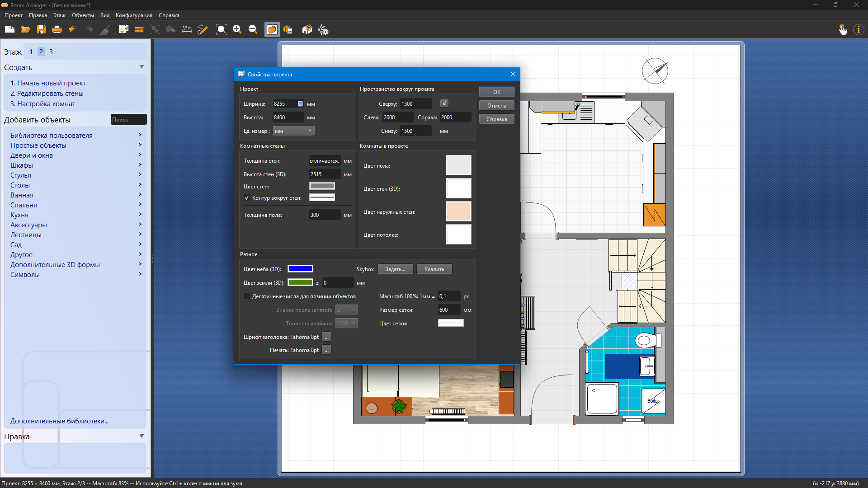This screenshot has height=488, width=868.
Task: Click the Skybox Задать button
Action: tap(395, 269)
